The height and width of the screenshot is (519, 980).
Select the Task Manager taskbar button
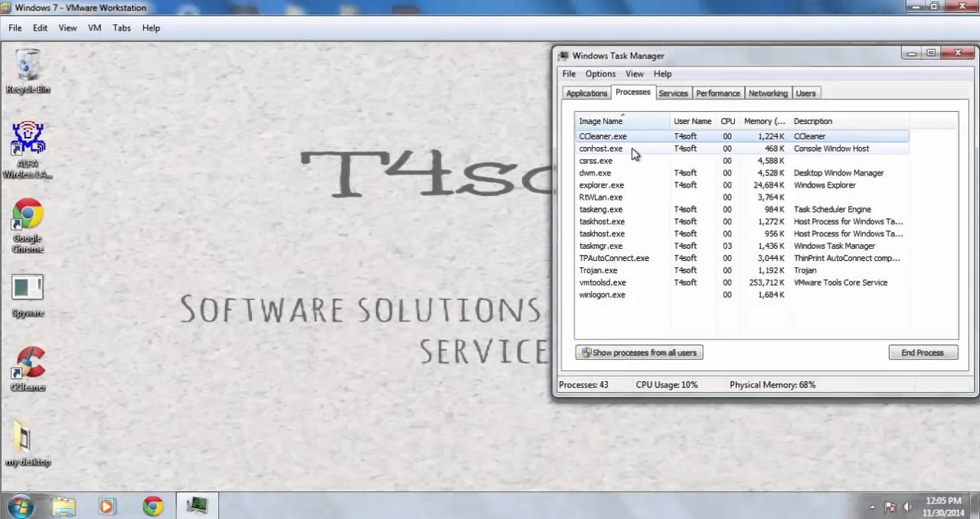pyautogui.click(x=198, y=506)
